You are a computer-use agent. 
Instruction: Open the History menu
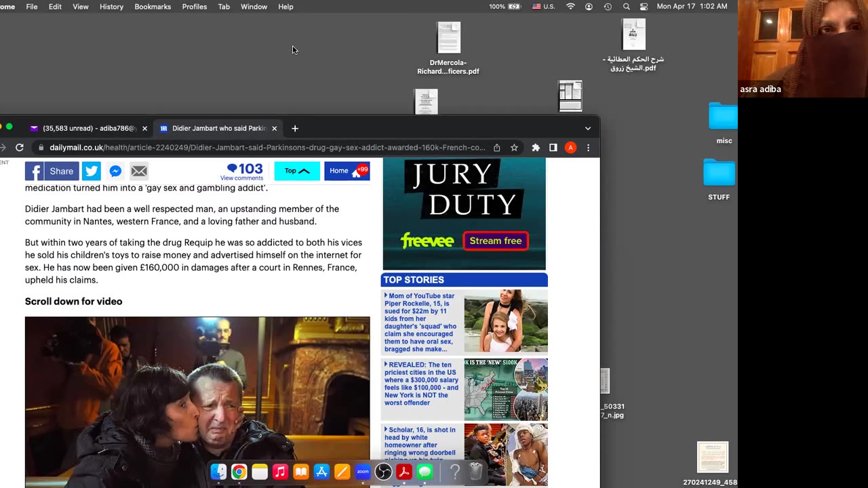point(111,7)
